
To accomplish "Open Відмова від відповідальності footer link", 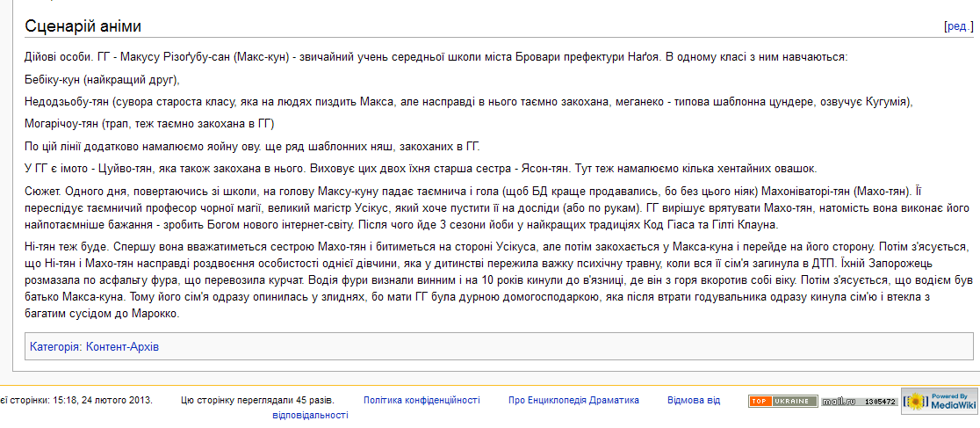I will point(693,400).
